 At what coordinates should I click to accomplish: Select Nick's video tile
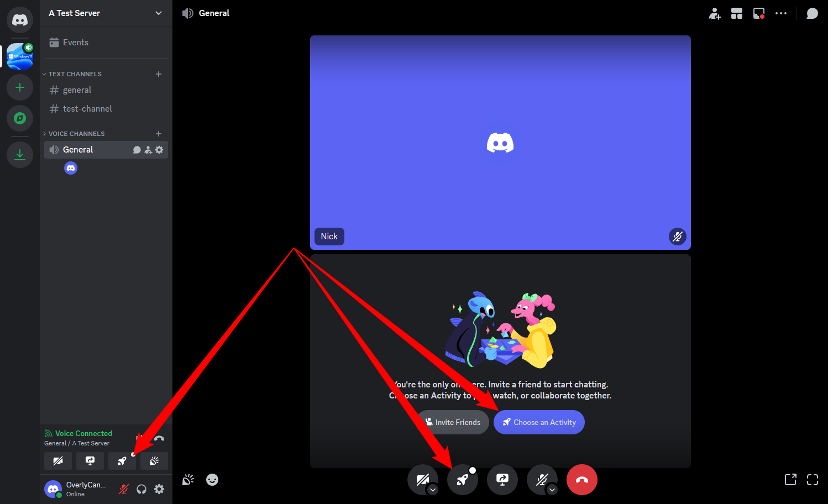coord(500,143)
